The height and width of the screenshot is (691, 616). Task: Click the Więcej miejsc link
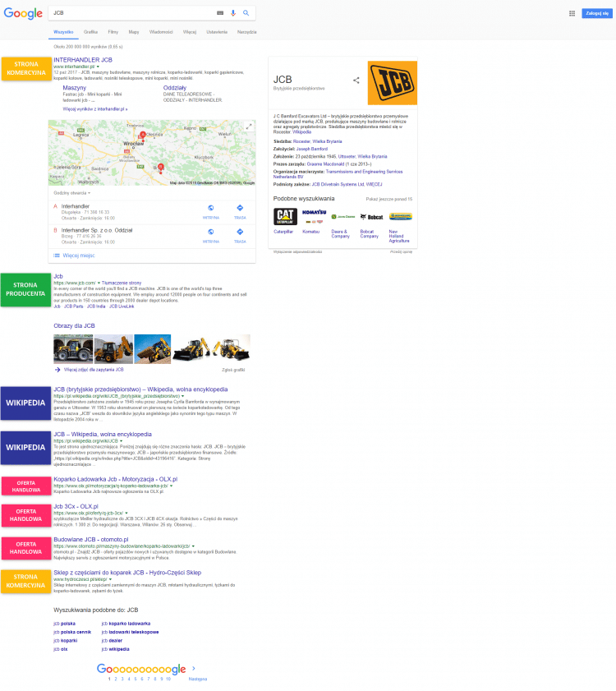pyautogui.click(x=79, y=256)
